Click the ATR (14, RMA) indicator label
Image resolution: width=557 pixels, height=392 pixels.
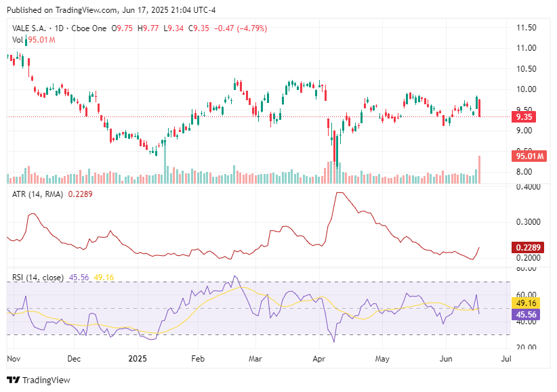click(37, 194)
